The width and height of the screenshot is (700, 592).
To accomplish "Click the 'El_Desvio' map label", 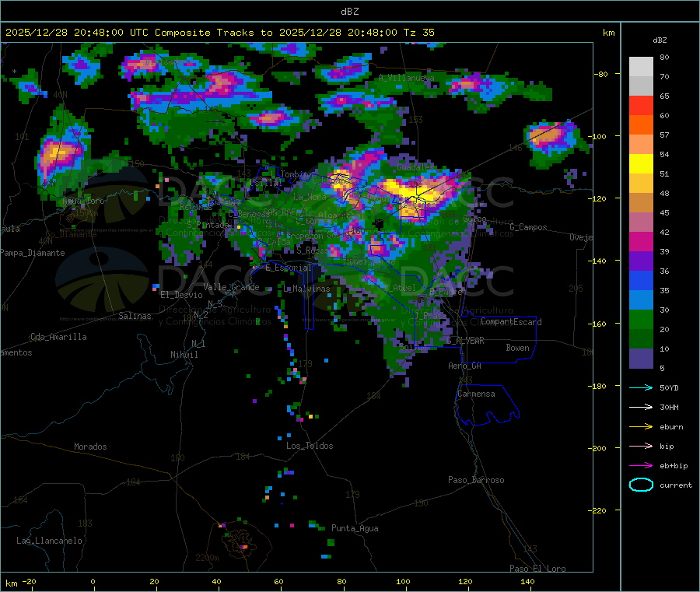I will 182,295.
